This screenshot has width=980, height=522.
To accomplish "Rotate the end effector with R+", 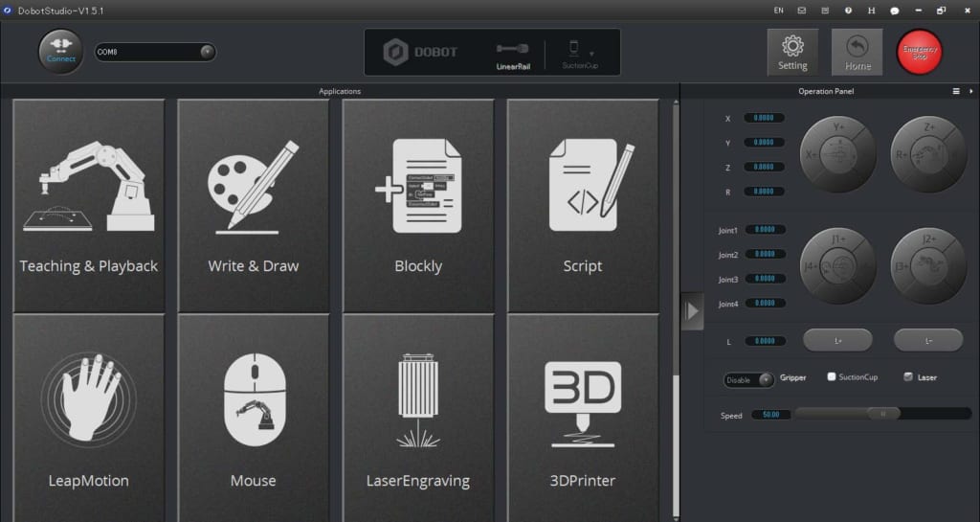I will tap(901, 154).
